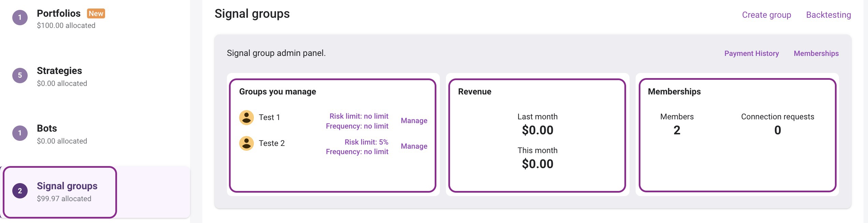Click the Portfolios count badge
Image resolution: width=868 pixels, height=223 pixels.
pos(20,17)
